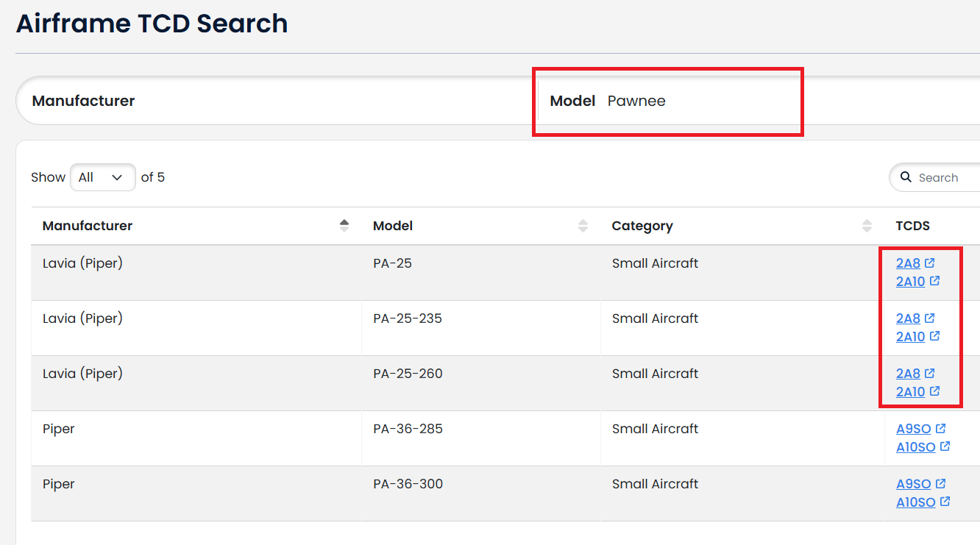
Task: Click the external link icon beside 2A8 for PA-25-260
Action: (x=931, y=373)
